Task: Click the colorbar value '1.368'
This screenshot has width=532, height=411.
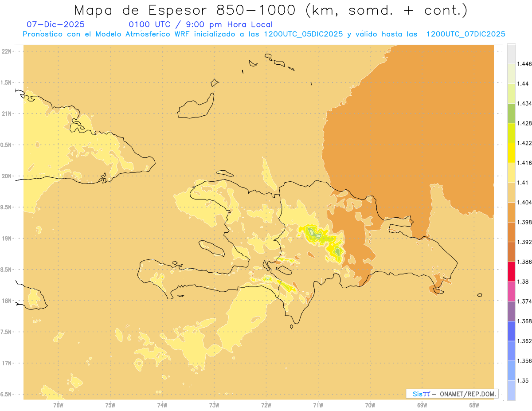Action: pyautogui.click(x=524, y=321)
